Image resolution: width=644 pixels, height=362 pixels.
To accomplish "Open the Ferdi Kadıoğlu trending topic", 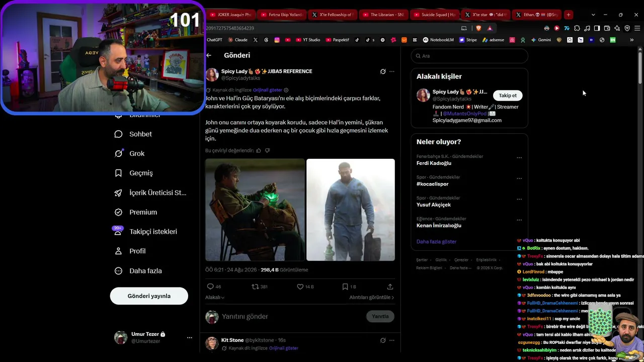I will [434, 163].
